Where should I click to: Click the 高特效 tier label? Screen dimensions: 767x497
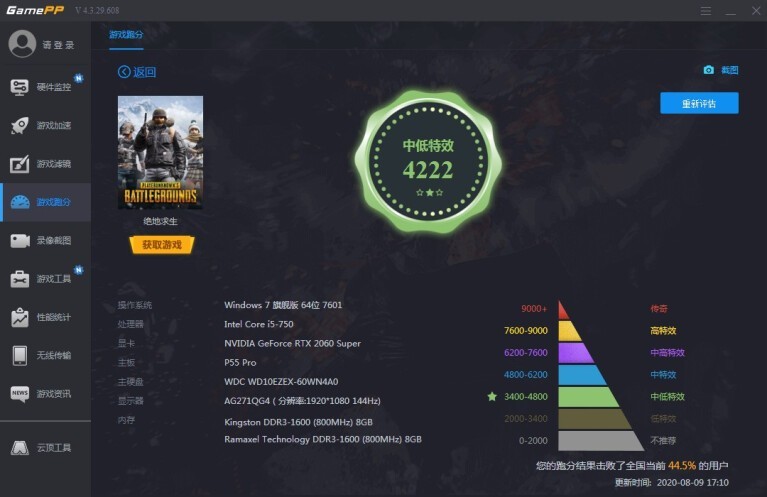coord(663,331)
